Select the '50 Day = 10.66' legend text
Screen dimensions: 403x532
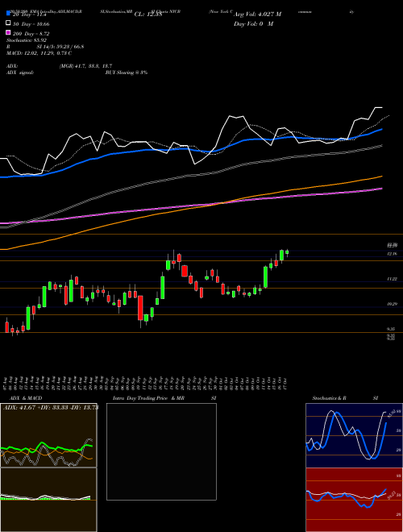(x=31, y=24)
